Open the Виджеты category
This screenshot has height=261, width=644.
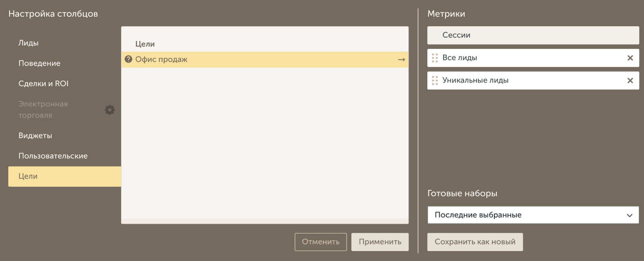tap(35, 135)
